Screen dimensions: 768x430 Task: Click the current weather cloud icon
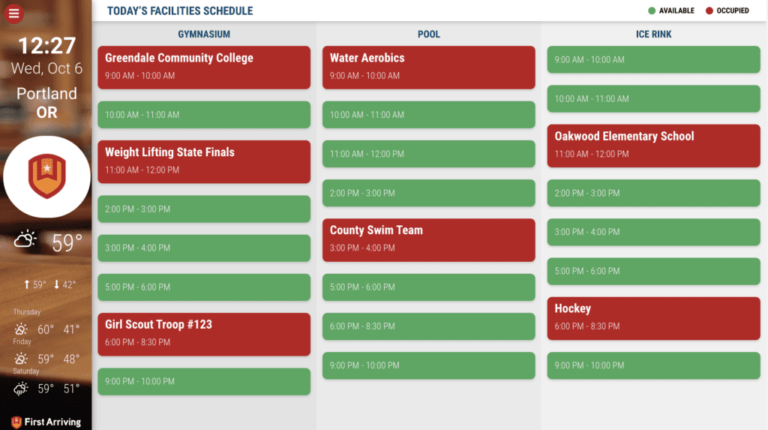click(x=25, y=240)
